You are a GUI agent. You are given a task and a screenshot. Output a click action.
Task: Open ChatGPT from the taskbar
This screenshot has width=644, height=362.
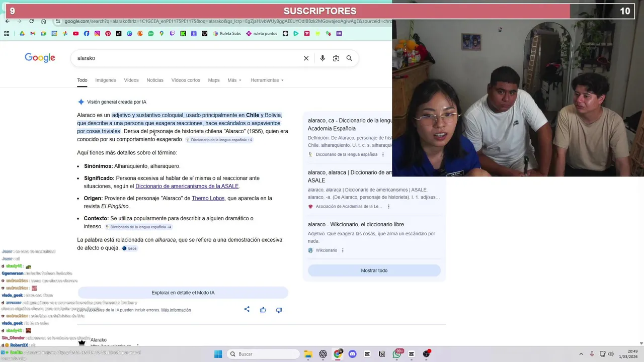point(323,354)
